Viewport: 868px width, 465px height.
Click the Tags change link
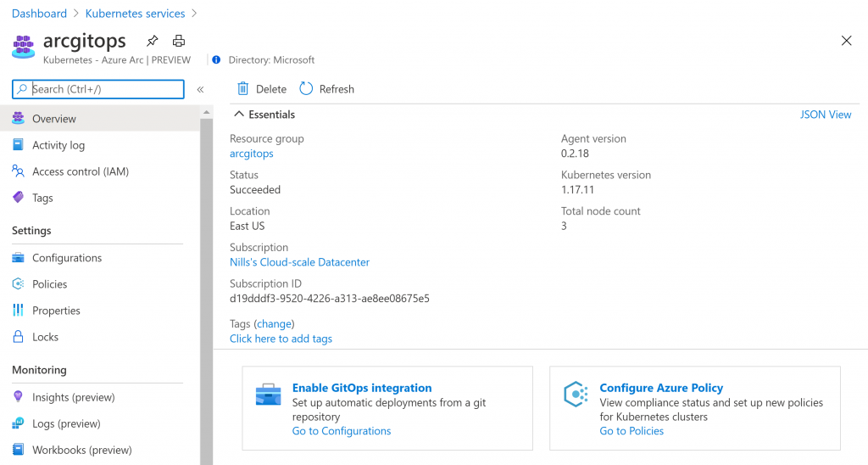click(x=274, y=323)
